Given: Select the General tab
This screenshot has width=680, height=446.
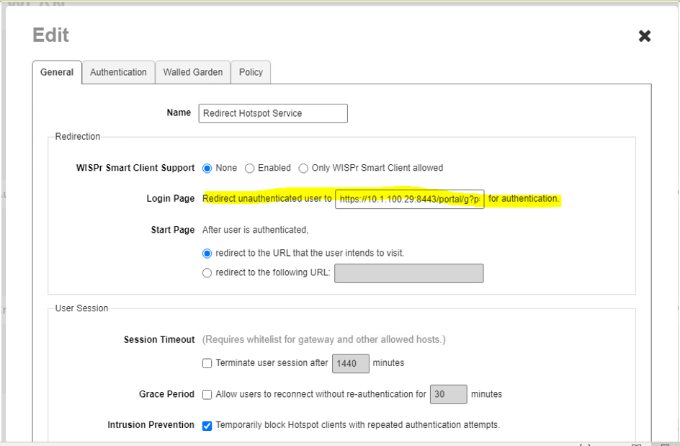Looking at the screenshot, I should click(x=58, y=72).
